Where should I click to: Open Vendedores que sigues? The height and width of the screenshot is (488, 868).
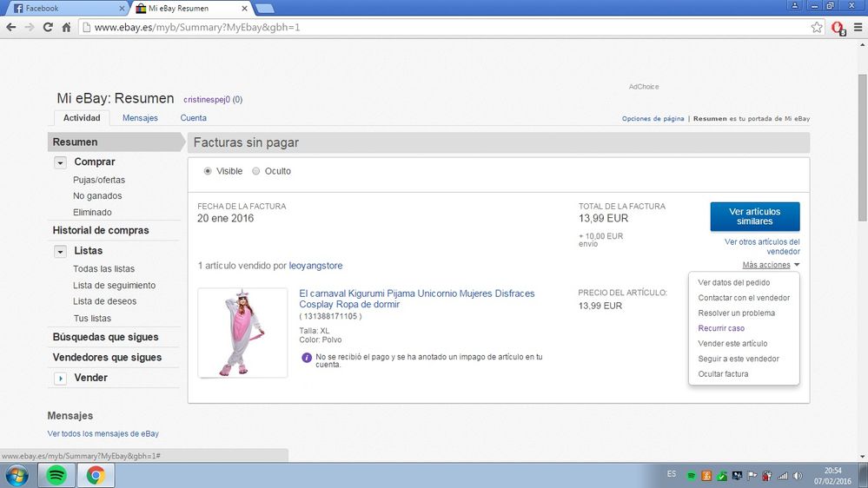pos(107,358)
